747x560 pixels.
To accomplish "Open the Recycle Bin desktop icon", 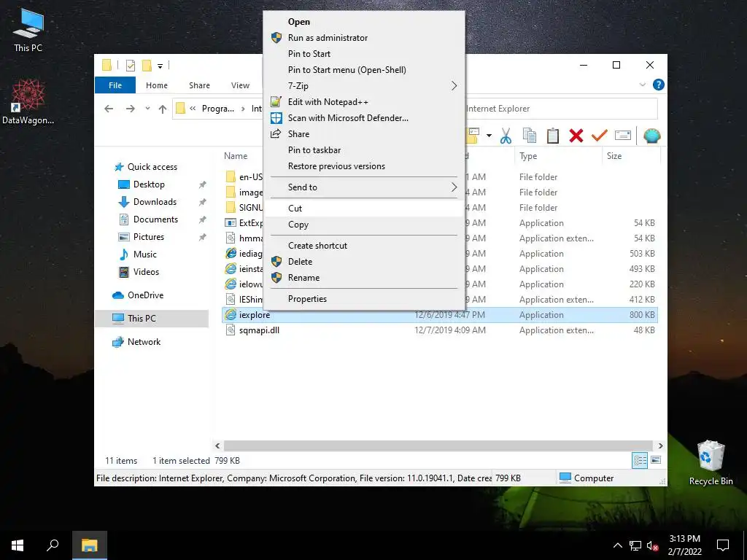I will [x=711, y=463].
